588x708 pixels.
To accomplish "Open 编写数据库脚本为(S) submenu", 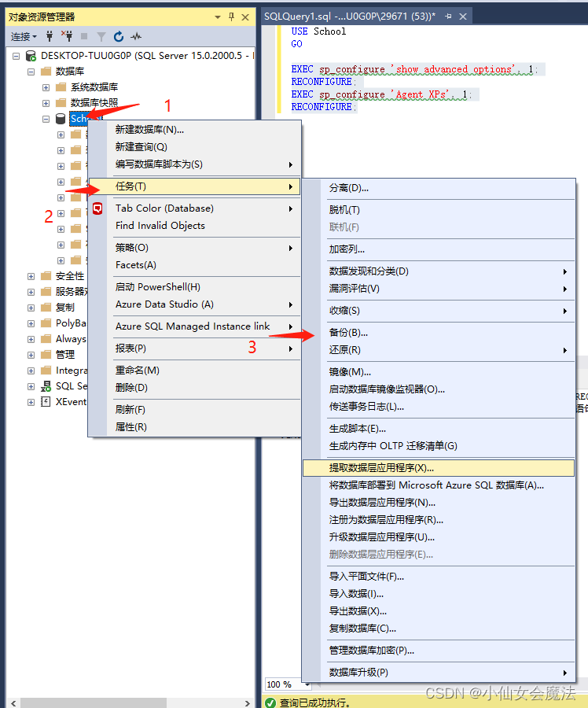I will point(195,164).
